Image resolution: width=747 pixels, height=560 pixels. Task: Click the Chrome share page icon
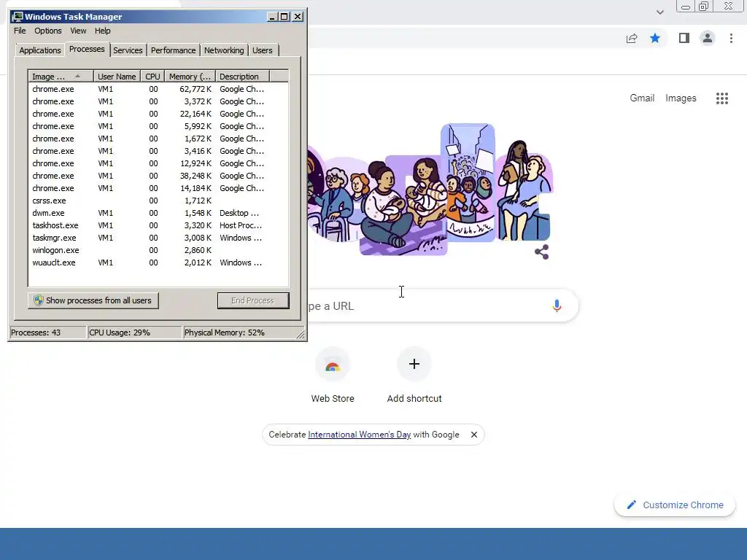632,39
